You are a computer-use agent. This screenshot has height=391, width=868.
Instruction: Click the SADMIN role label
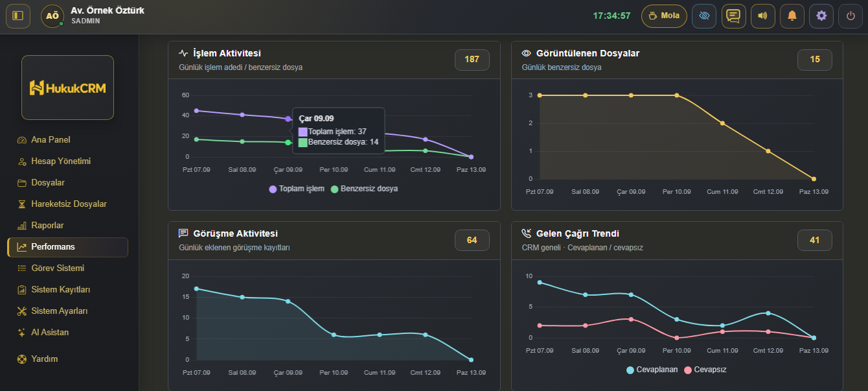coord(86,21)
